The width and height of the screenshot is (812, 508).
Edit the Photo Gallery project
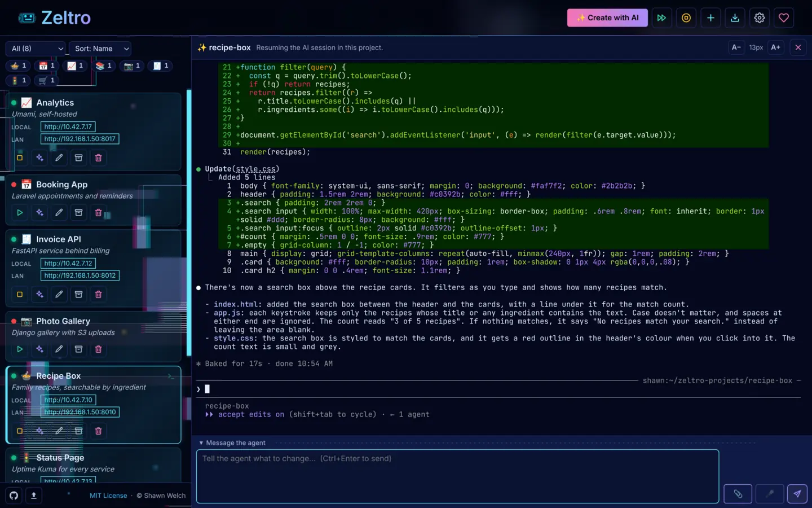pyautogui.click(x=59, y=349)
